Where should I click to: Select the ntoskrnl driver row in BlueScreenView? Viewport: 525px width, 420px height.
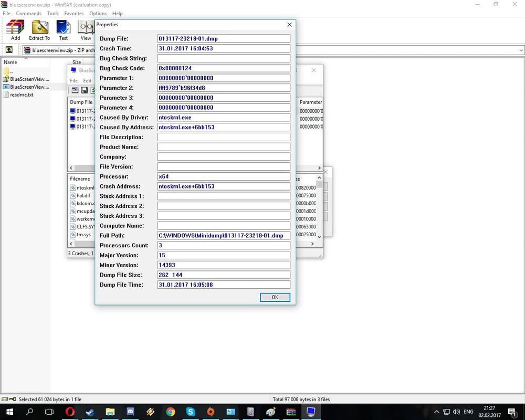82,187
